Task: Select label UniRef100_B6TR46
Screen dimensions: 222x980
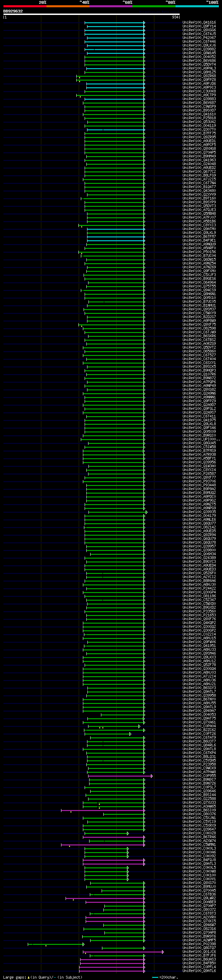Action: [199, 837]
